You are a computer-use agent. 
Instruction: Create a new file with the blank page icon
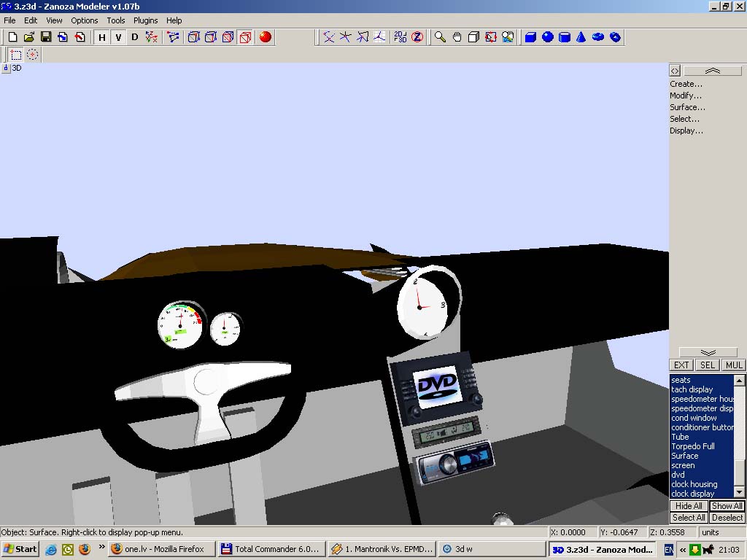click(x=13, y=37)
